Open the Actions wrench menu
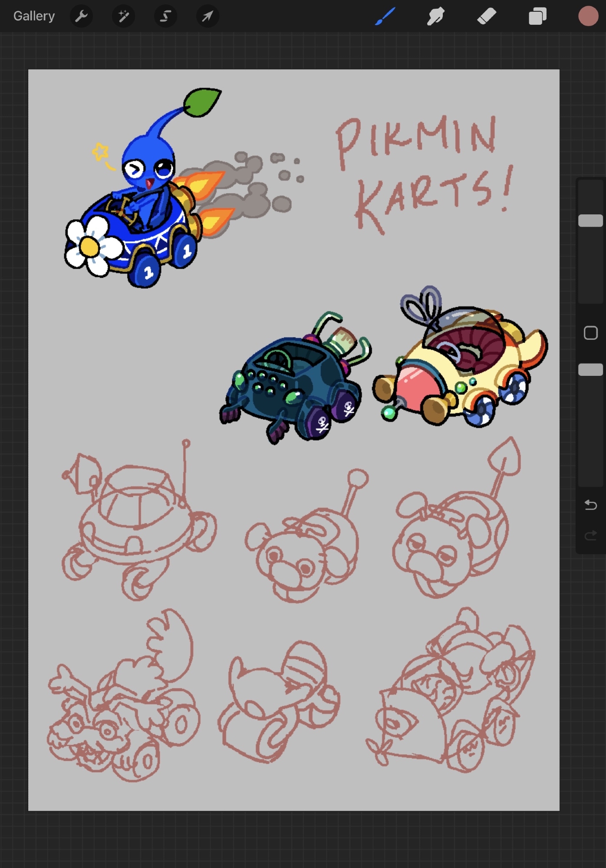Screen dimensions: 606x868 click(x=81, y=16)
